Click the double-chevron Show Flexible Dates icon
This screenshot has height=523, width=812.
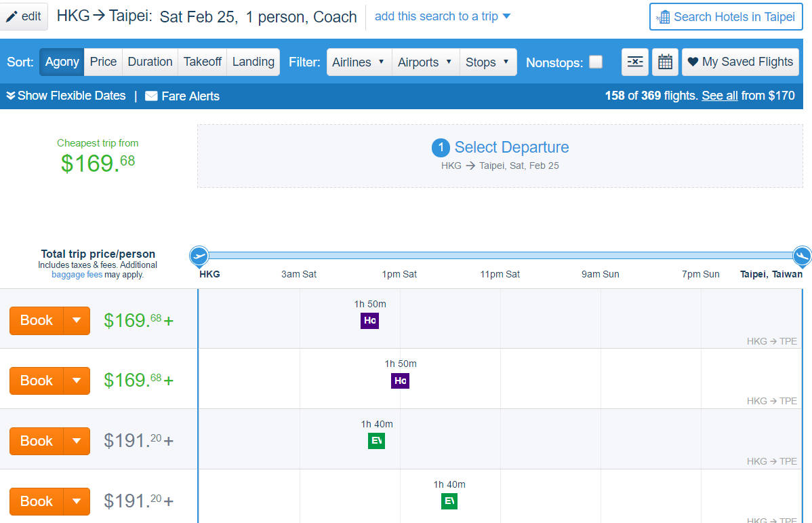click(x=10, y=96)
